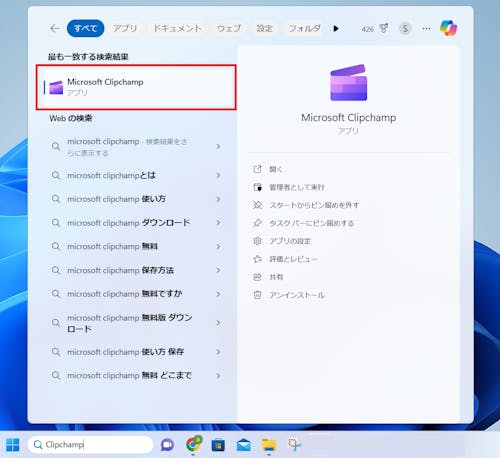Go back with the left arrow icon
This screenshot has width=500, height=458.
click(55, 29)
